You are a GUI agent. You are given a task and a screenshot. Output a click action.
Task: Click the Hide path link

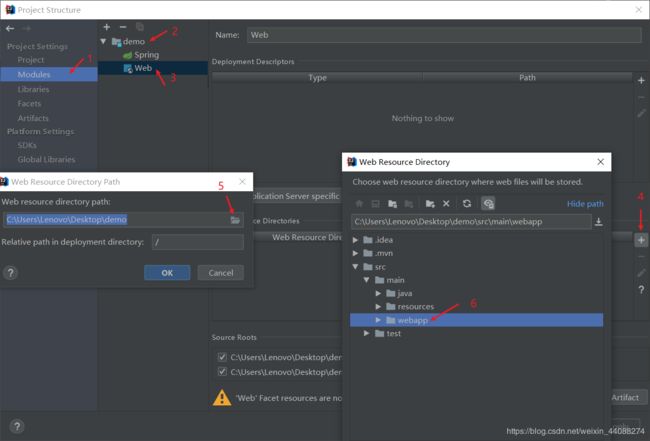[x=585, y=204]
